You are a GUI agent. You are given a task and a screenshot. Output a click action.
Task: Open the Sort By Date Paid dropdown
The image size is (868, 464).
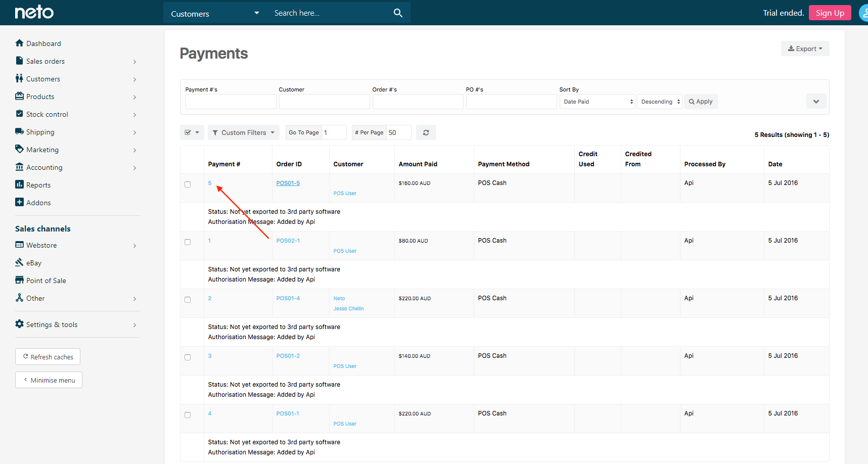pyautogui.click(x=597, y=102)
